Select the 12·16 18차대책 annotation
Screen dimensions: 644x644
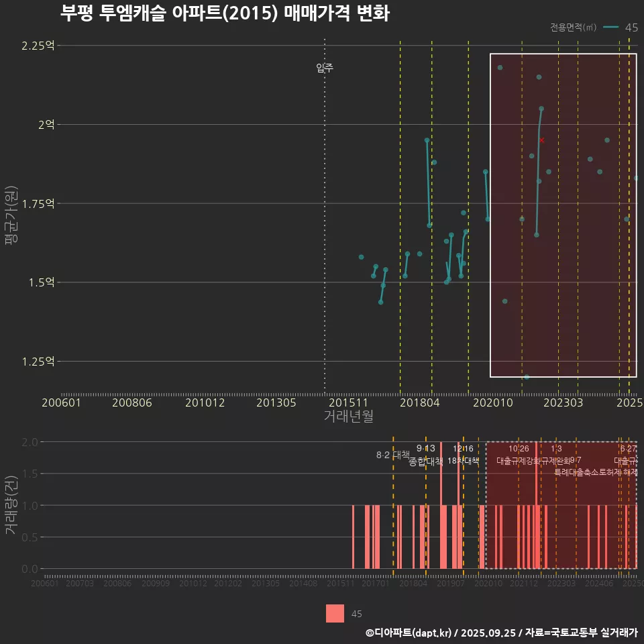pyautogui.click(x=463, y=454)
